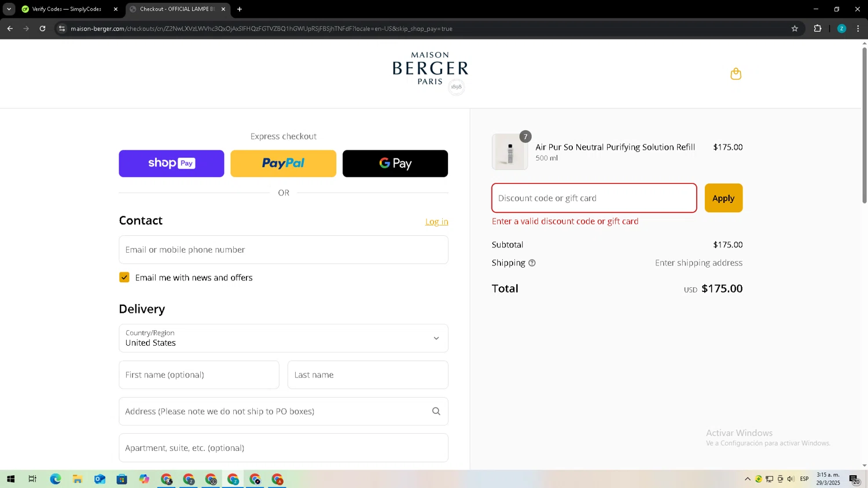Viewport: 868px width, 488px height.
Task: Select the Checkout Official Lampe Berger tab
Action: [x=176, y=9]
